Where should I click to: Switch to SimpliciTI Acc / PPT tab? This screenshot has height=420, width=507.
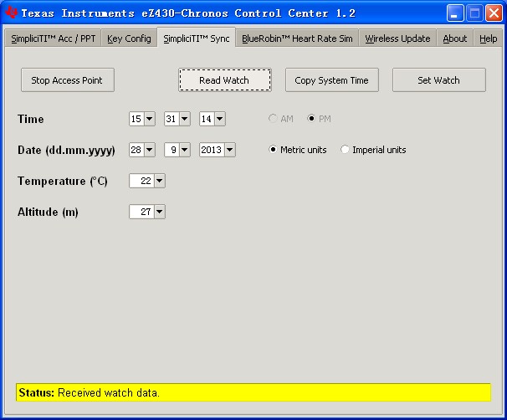coord(53,38)
